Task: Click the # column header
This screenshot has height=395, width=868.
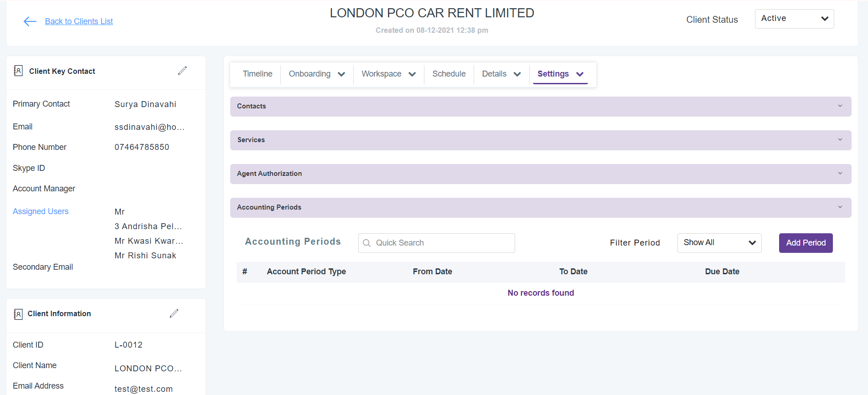Action: 245,272
